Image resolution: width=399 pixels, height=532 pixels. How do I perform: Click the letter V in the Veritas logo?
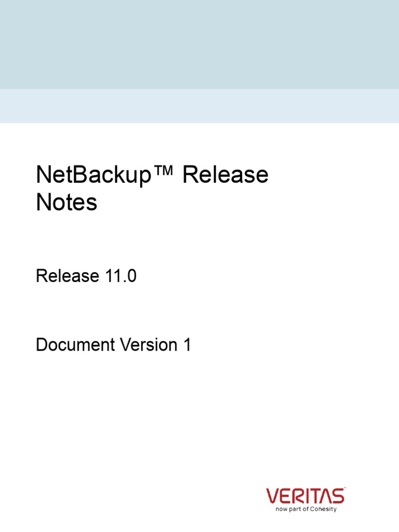pos(273,496)
